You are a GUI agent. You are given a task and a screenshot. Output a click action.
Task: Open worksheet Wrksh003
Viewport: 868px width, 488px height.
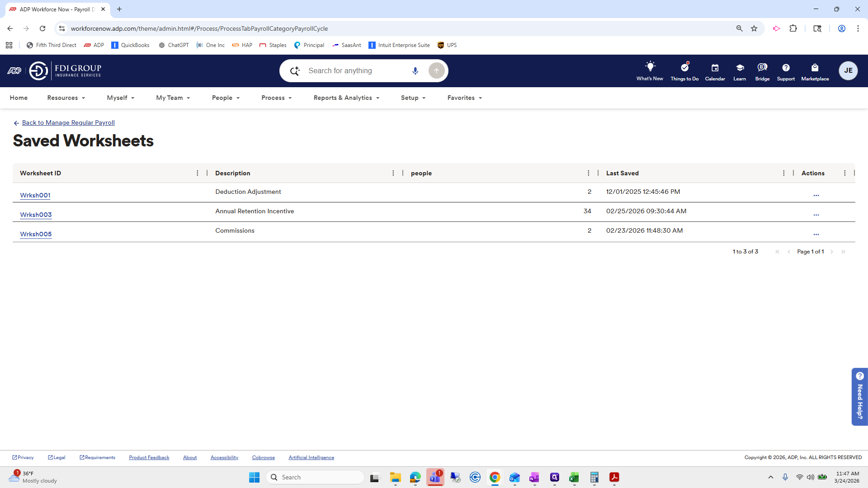point(36,215)
